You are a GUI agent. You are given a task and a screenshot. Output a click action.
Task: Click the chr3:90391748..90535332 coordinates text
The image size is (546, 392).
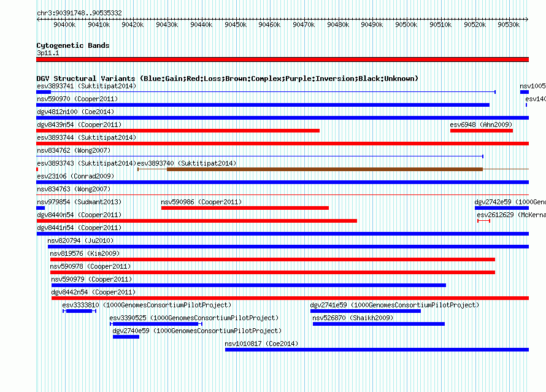[79, 13]
